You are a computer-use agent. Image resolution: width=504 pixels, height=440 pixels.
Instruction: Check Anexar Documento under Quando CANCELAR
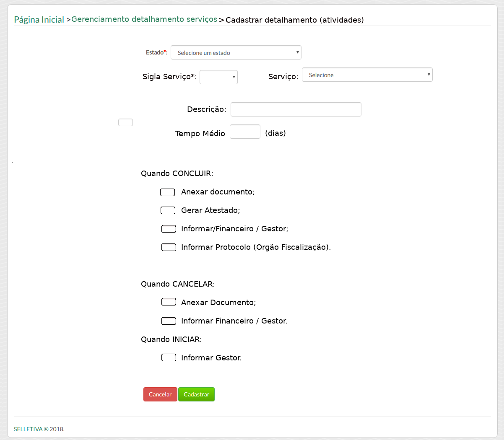(169, 302)
